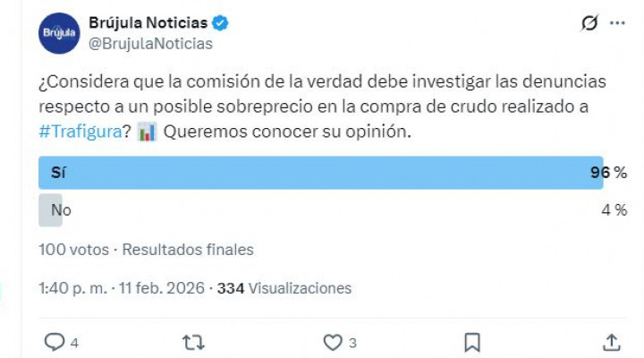This screenshot has width=644, height=358.
Task: Click the "100 votos" vote count
Action: point(74,250)
